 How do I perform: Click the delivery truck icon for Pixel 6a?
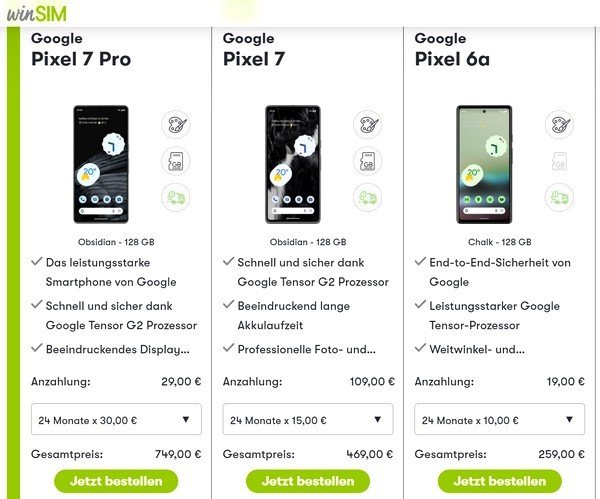coord(559,197)
